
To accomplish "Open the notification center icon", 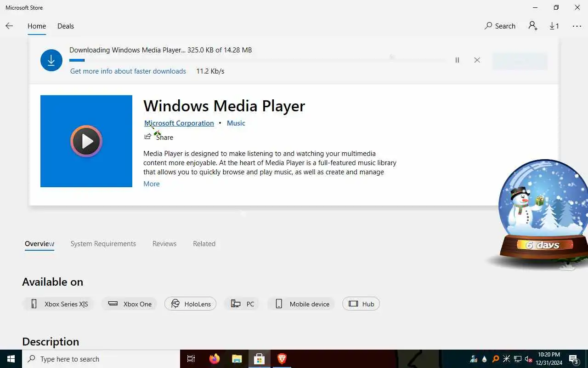I will tap(574, 359).
